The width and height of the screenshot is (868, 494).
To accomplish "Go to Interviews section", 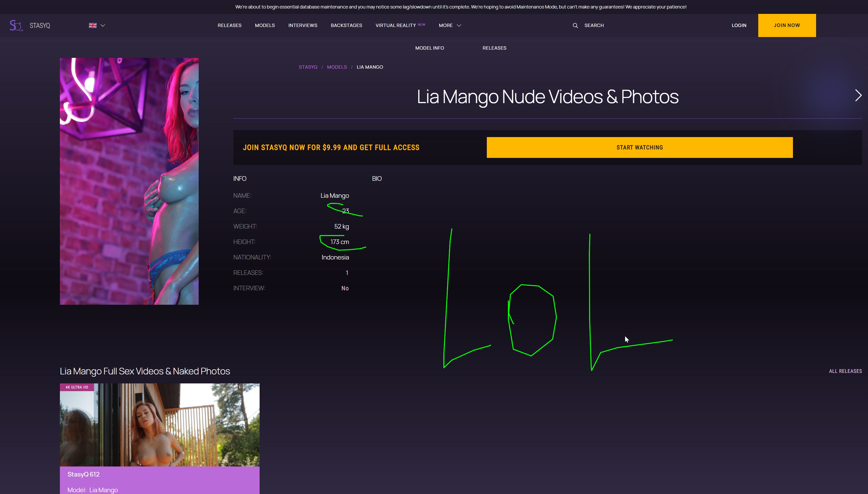I will coord(303,25).
